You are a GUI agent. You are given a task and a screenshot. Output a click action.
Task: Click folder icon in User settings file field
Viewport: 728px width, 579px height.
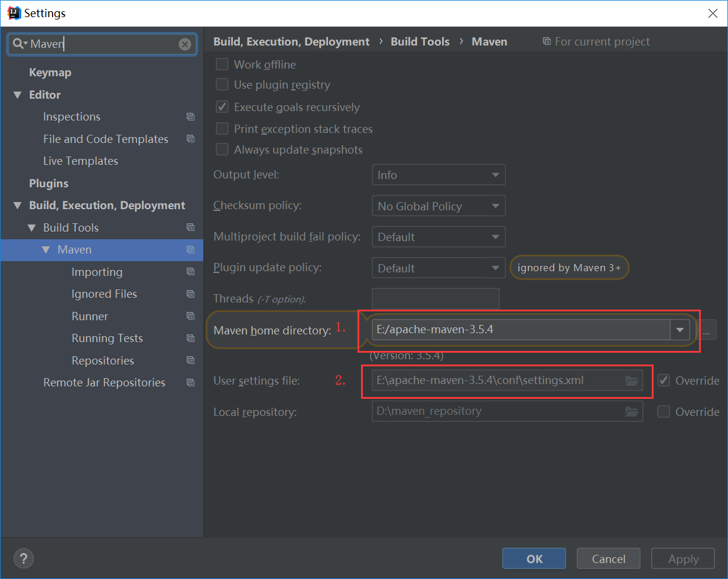coord(632,380)
